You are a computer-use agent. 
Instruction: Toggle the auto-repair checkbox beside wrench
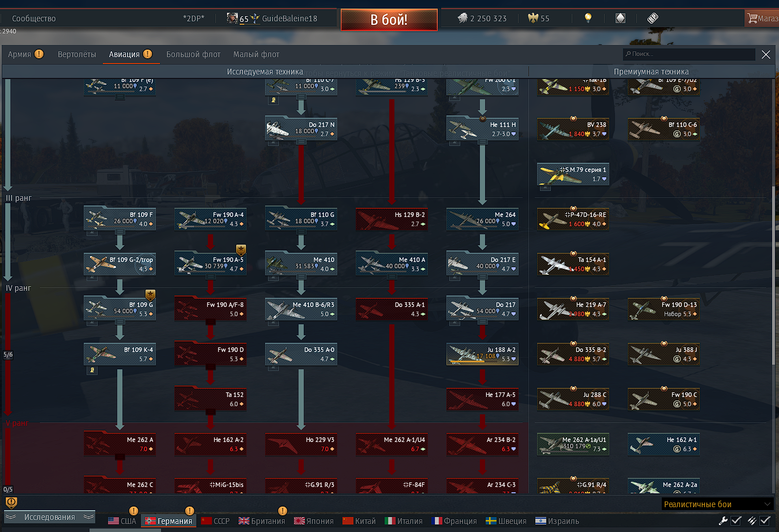tap(736, 520)
